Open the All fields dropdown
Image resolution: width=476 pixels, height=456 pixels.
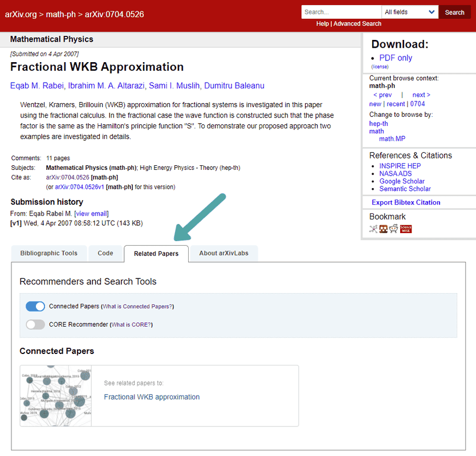pos(409,12)
